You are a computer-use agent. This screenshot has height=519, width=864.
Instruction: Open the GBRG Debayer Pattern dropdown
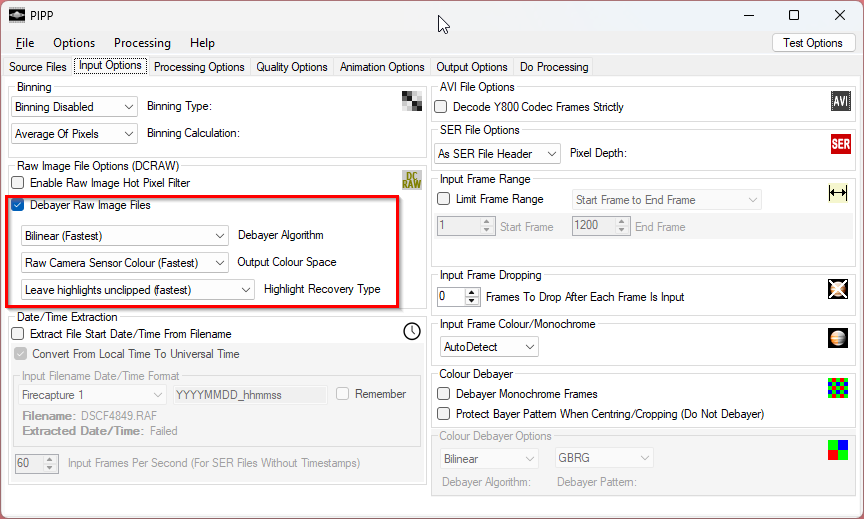point(604,458)
